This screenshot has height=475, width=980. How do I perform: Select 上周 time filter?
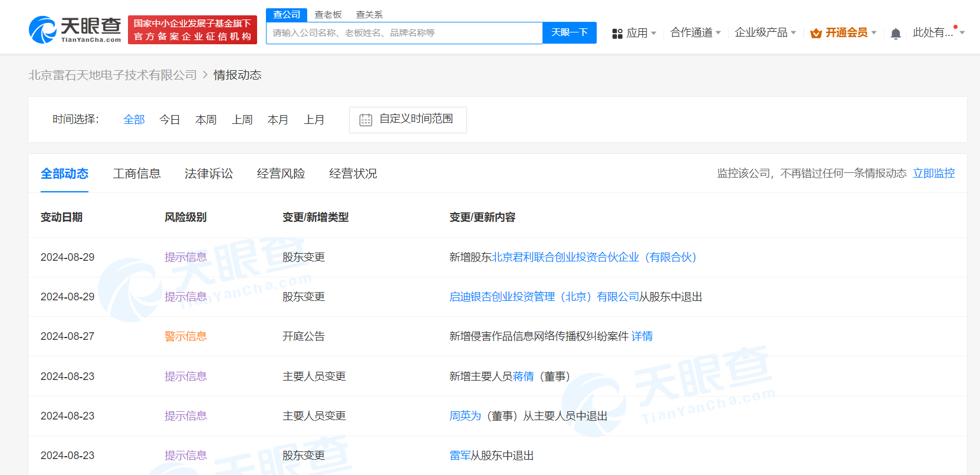(242, 120)
